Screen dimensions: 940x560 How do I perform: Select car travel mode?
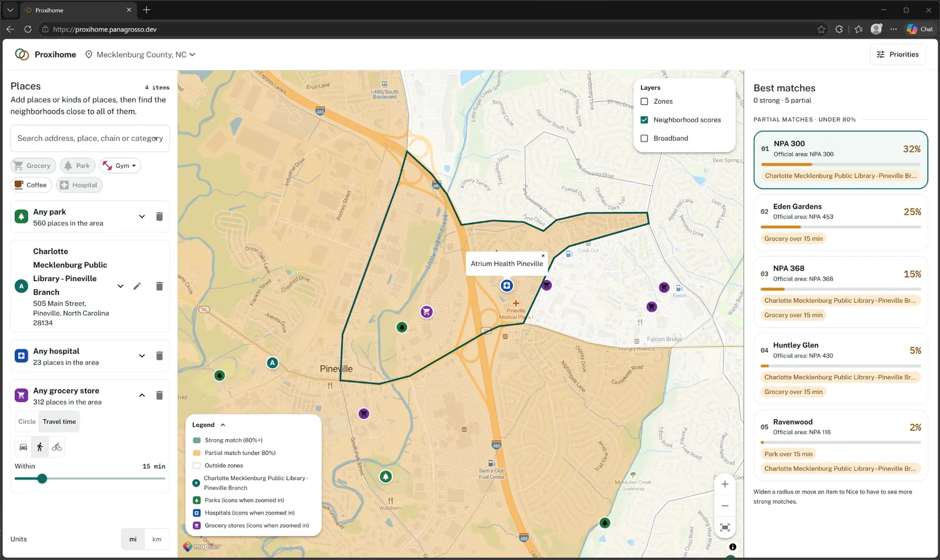[x=23, y=447]
